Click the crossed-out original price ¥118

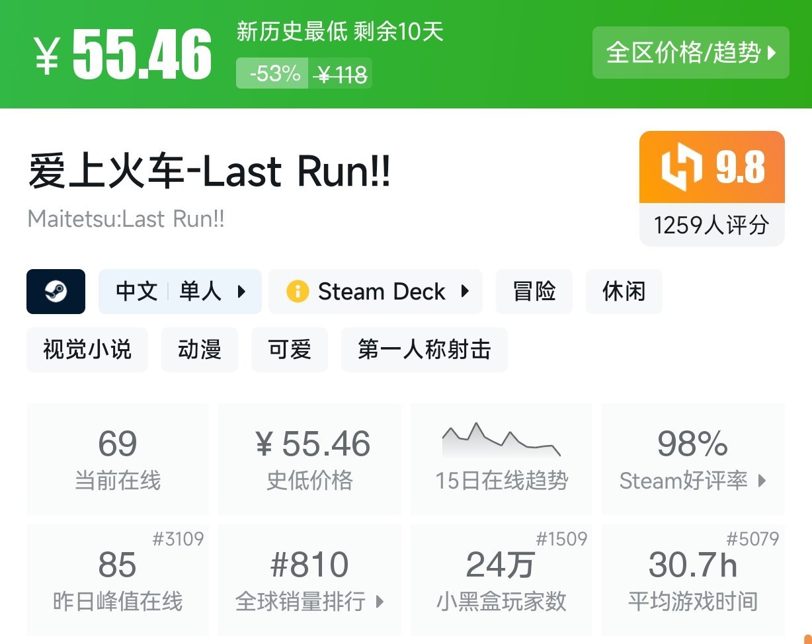(342, 74)
